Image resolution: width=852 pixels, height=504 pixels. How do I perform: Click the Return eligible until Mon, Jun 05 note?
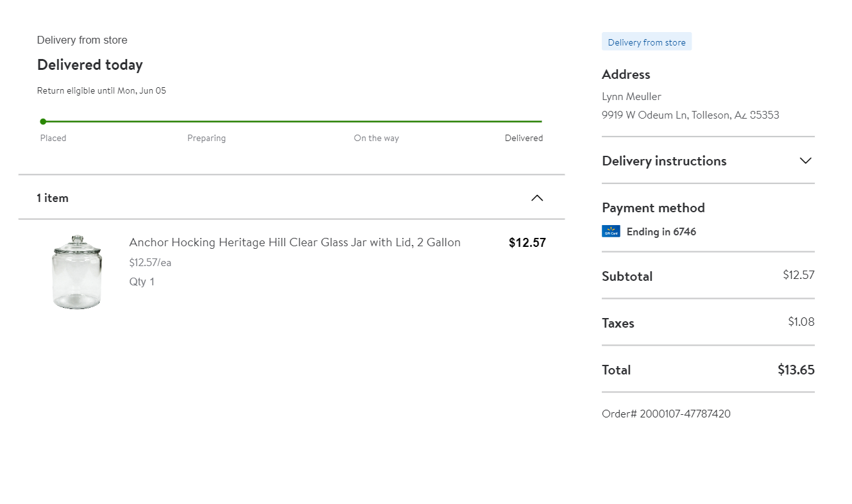pyautogui.click(x=101, y=91)
